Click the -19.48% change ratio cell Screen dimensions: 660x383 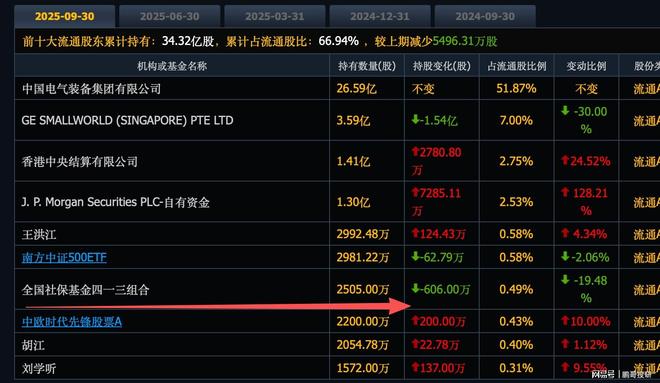coord(585,290)
